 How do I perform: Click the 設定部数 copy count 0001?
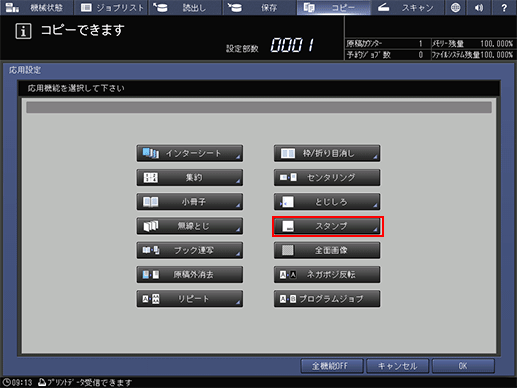pyautogui.click(x=292, y=45)
